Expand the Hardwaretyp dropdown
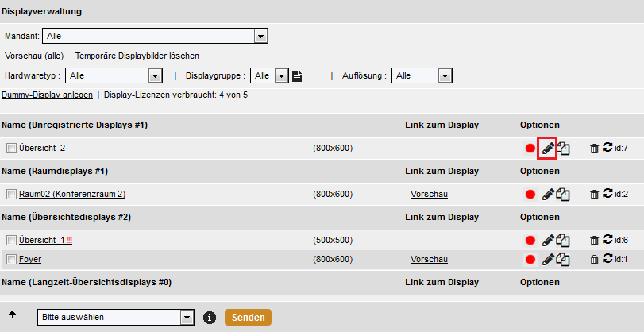644x332 pixels. coord(114,75)
